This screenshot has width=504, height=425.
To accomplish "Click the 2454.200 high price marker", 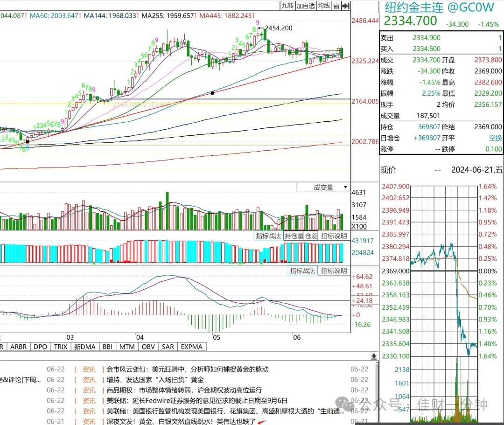I will point(279,28).
